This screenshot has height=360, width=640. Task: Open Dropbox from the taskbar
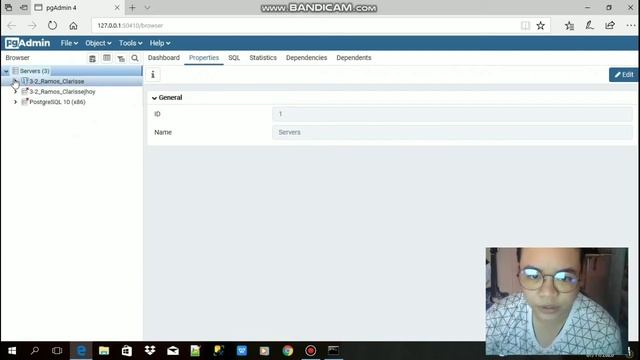pos(150,351)
